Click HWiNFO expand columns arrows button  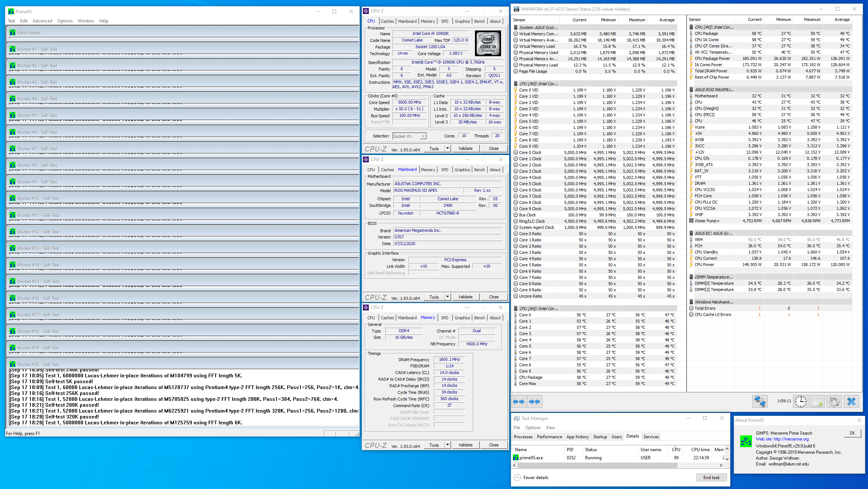point(519,402)
